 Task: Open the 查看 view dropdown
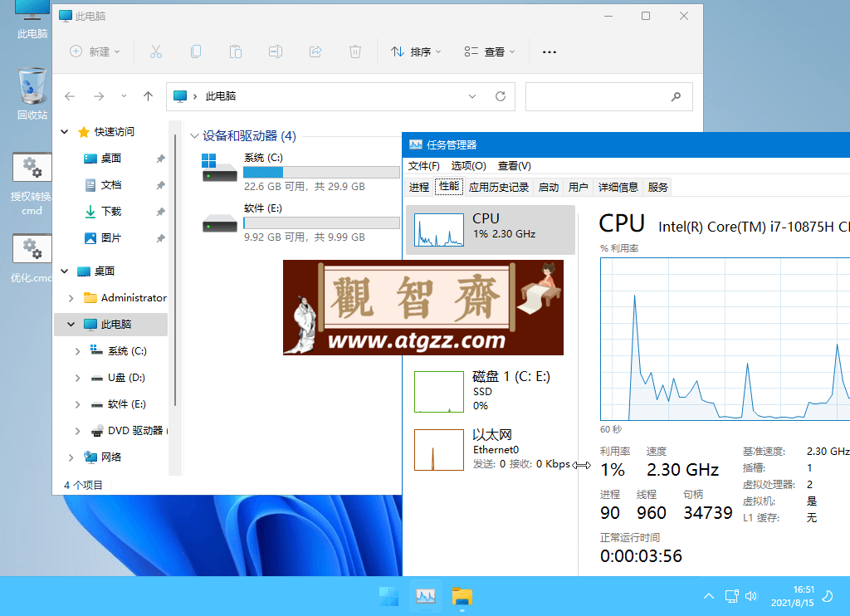pos(490,51)
